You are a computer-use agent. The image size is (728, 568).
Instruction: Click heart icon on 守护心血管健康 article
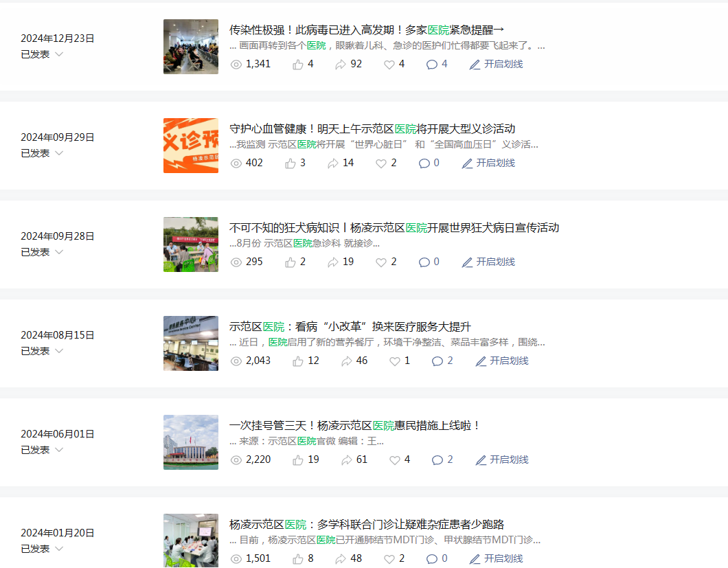click(x=381, y=163)
